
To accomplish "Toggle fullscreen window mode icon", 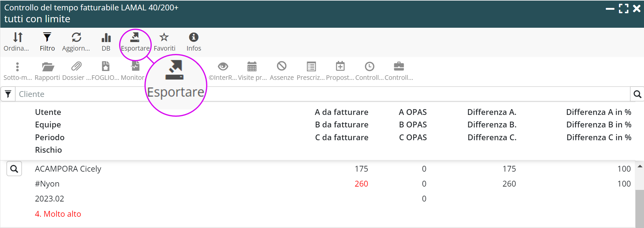I will pyautogui.click(x=624, y=9).
